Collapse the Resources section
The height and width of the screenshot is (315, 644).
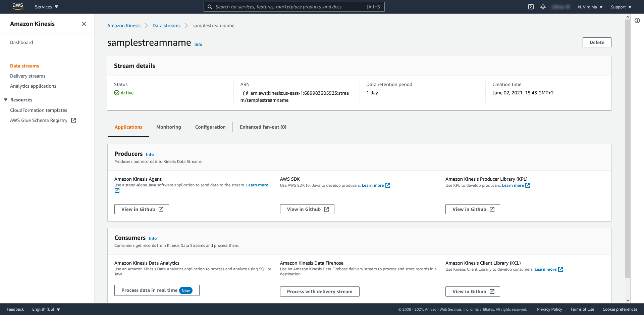click(x=6, y=100)
